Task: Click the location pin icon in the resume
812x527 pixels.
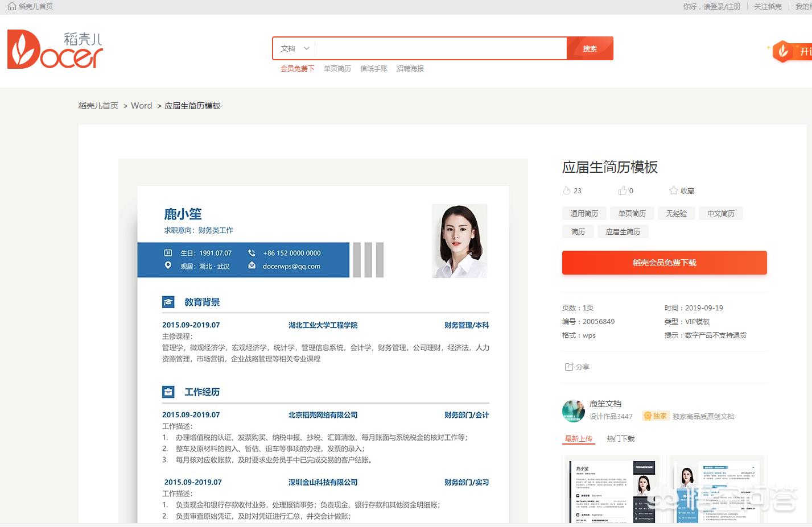Action: coord(168,265)
